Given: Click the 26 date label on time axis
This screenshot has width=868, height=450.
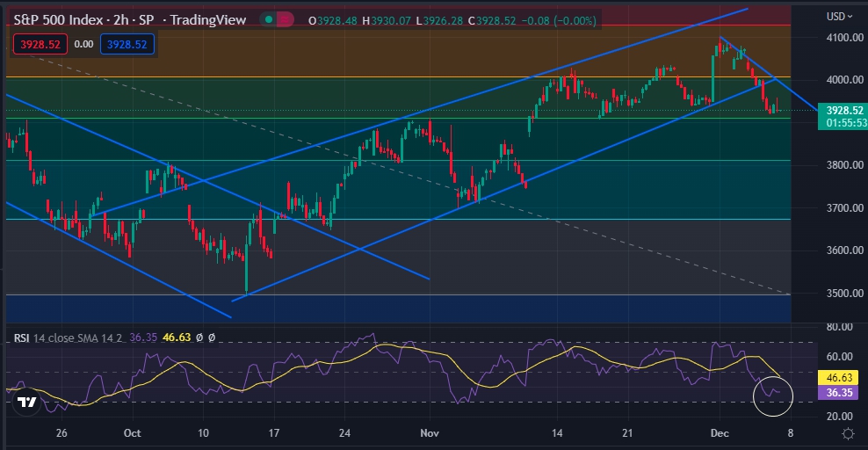Looking at the screenshot, I should (x=61, y=432).
